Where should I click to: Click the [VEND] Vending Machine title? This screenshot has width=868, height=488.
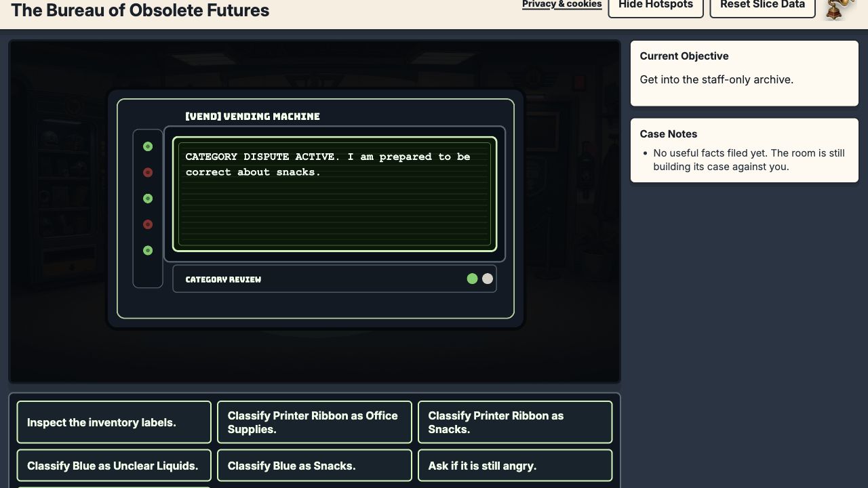(x=252, y=117)
